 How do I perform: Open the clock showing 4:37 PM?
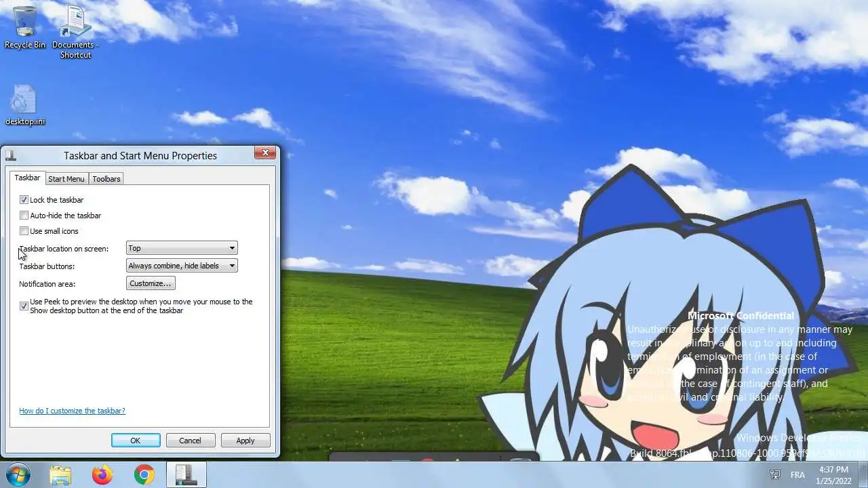click(833, 474)
